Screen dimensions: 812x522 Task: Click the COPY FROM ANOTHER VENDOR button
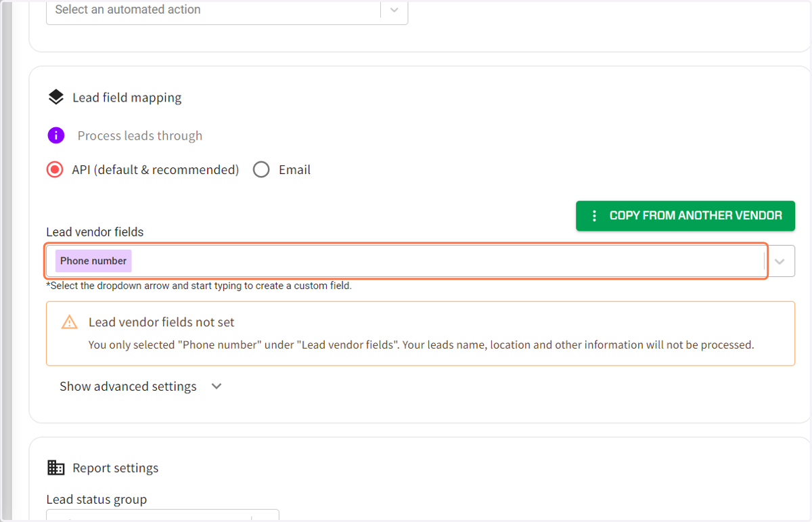(x=685, y=216)
